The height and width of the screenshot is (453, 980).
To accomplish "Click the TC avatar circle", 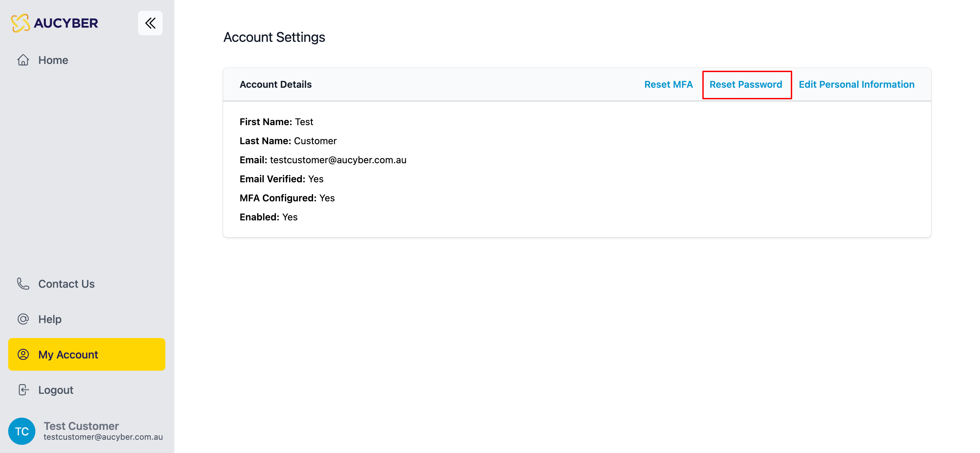I will tap(22, 431).
